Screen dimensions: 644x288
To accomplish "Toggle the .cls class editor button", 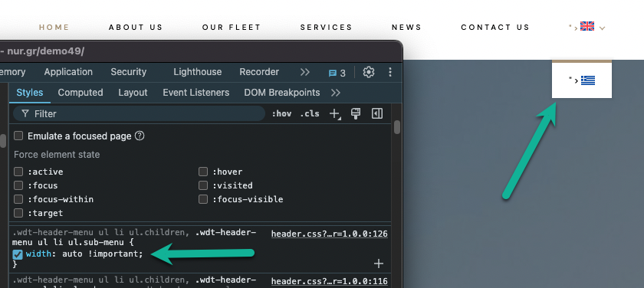I will tap(309, 114).
